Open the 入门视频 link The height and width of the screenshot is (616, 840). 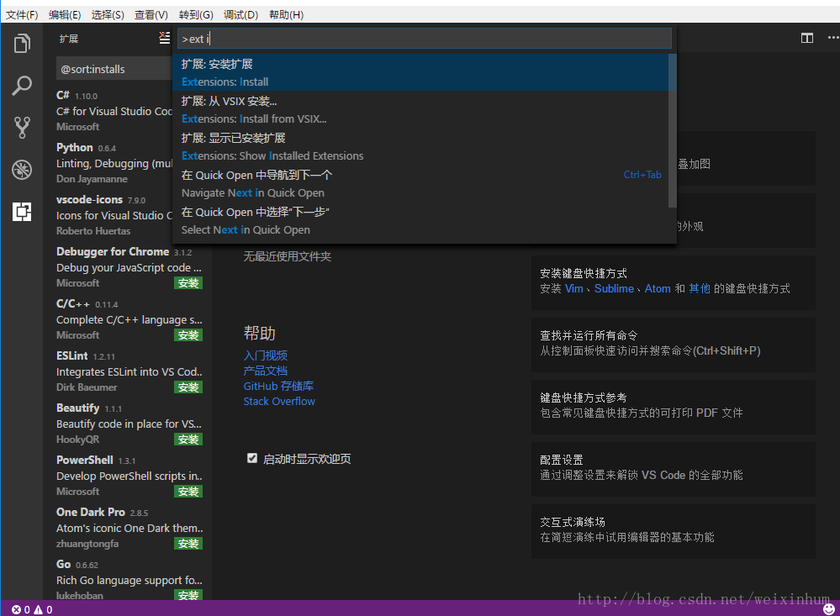265,355
